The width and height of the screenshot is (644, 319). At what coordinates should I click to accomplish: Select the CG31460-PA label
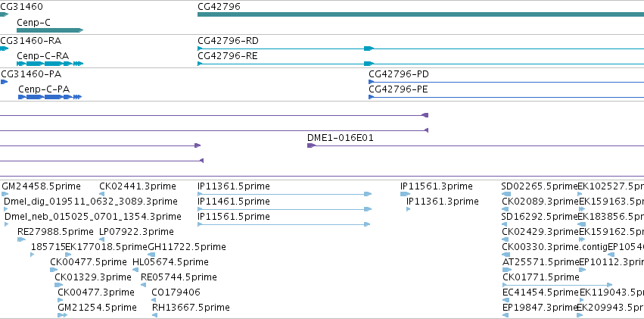tap(31, 74)
